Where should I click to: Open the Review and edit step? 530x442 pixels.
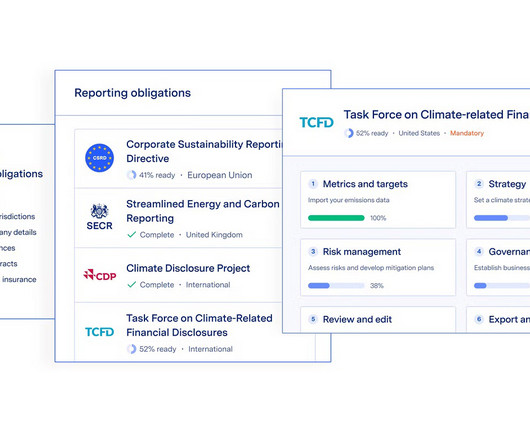(378, 320)
